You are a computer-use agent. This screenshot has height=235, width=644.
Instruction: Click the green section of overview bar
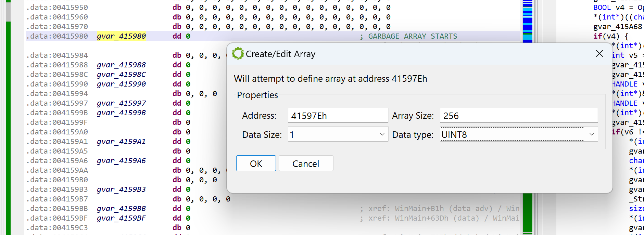528,213
